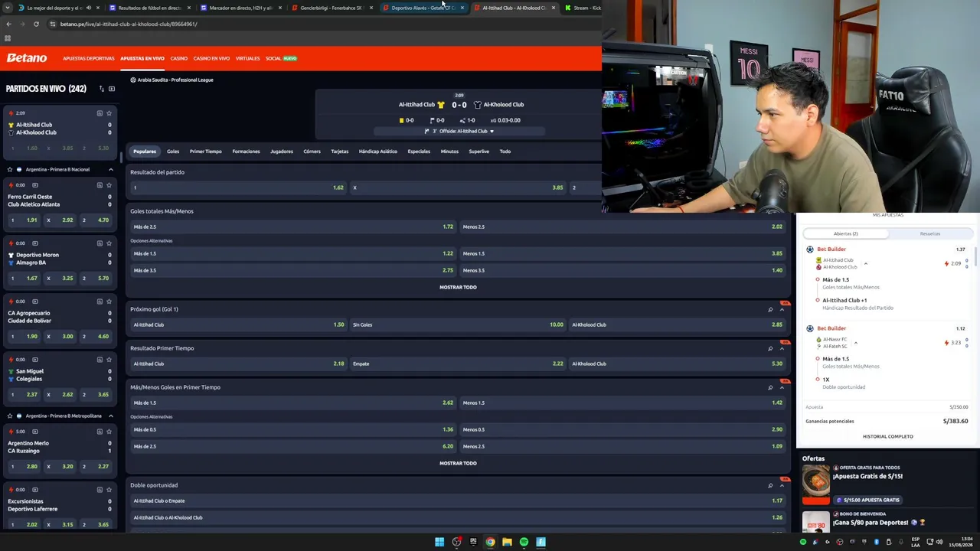The image size is (980, 551).
Task: Pick Empate at 2.22 in Resultado Primer Tiempo
Action: point(458,364)
